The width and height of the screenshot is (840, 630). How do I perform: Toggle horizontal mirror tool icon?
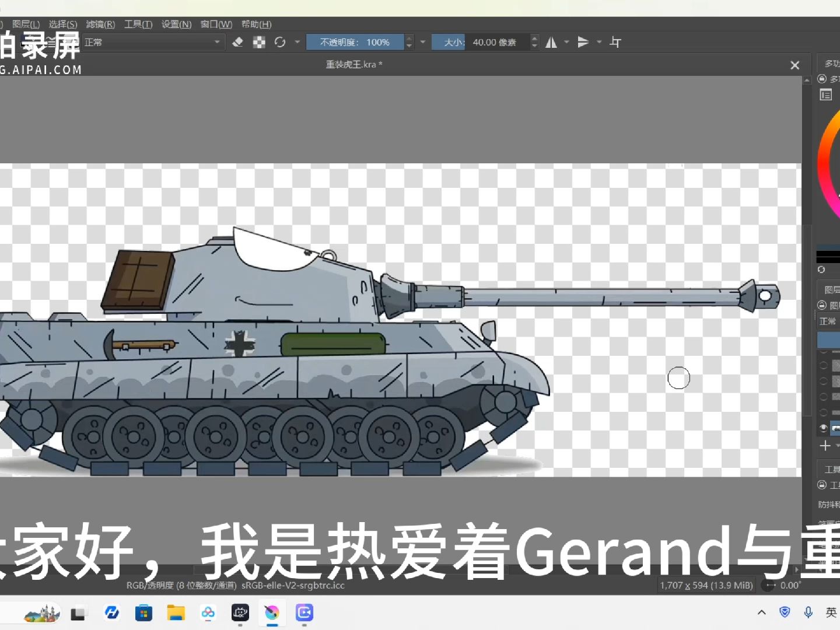pyautogui.click(x=551, y=42)
